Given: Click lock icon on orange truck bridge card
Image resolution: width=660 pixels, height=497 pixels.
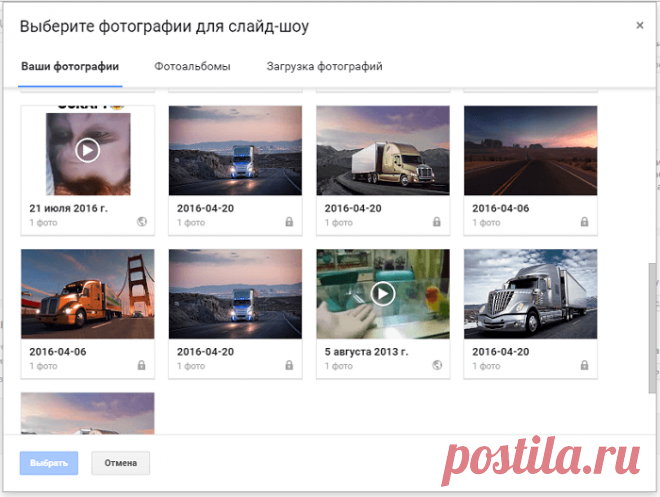Looking at the screenshot, I should coord(141,365).
